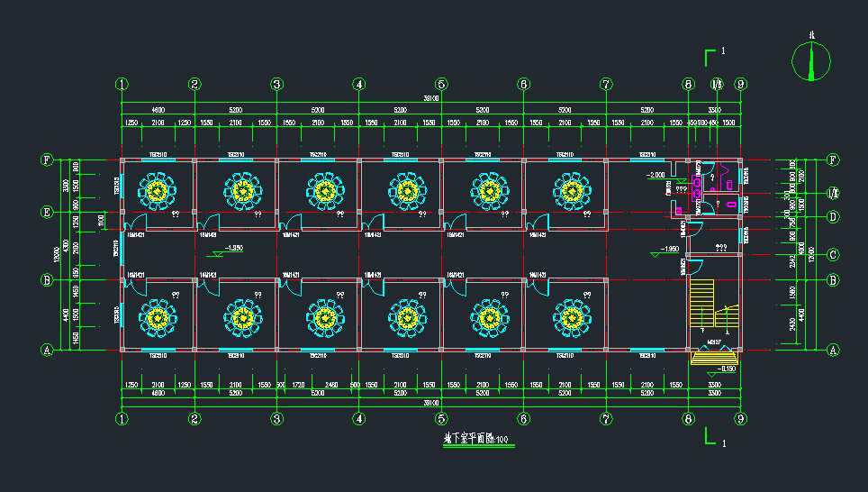Select axis bubble 6 in the bottom row
Image resolution: width=868 pixels, height=492 pixels.
click(524, 419)
